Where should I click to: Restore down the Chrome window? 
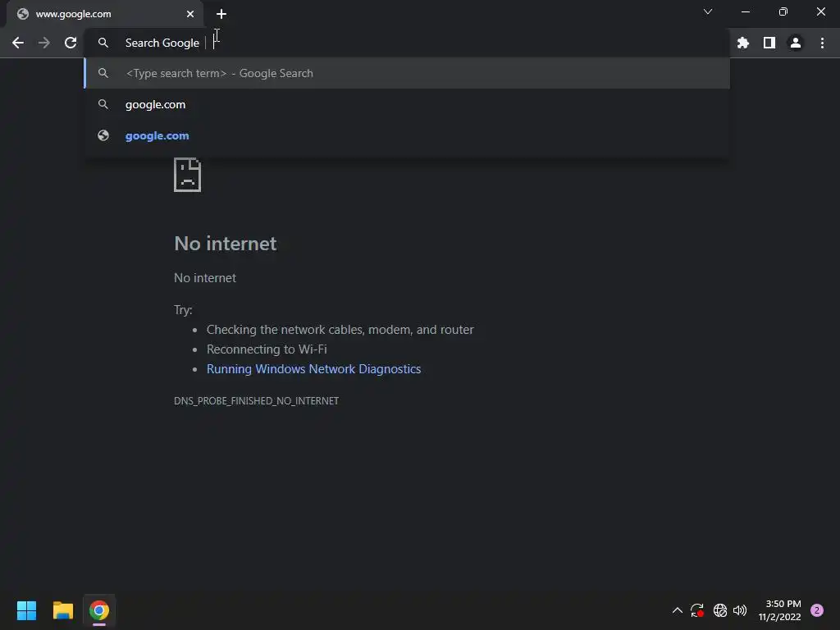coord(783,11)
